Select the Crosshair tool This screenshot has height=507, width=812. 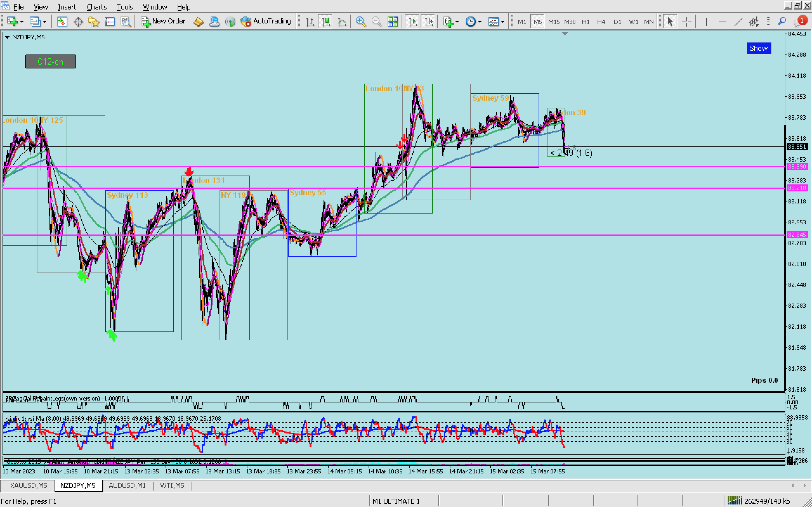686,22
